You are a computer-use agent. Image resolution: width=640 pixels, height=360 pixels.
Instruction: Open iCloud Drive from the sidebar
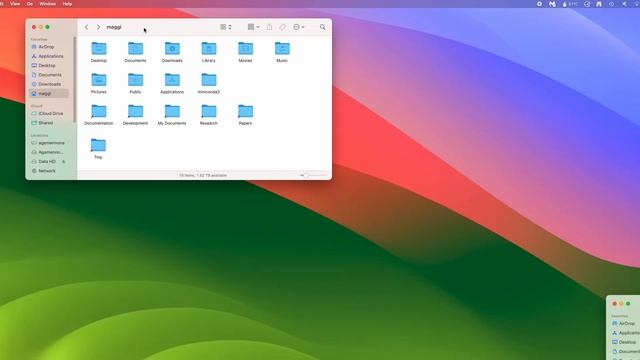click(49, 113)
